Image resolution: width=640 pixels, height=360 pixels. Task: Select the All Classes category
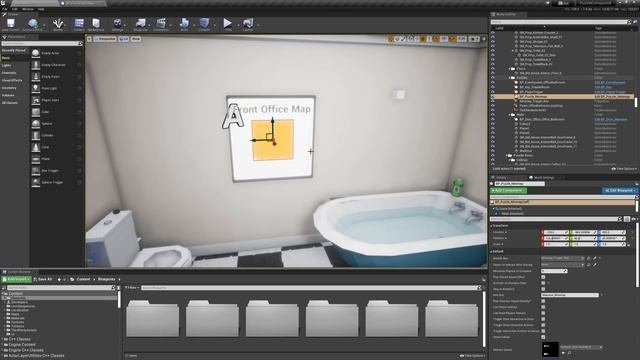click(x=10, y=103)
